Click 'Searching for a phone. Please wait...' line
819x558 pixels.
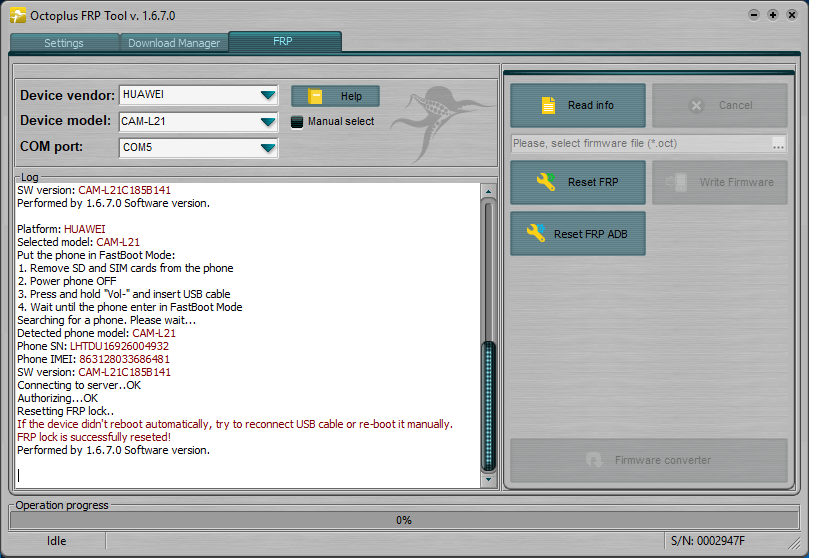pyautogui.click(x=107, y=320)
